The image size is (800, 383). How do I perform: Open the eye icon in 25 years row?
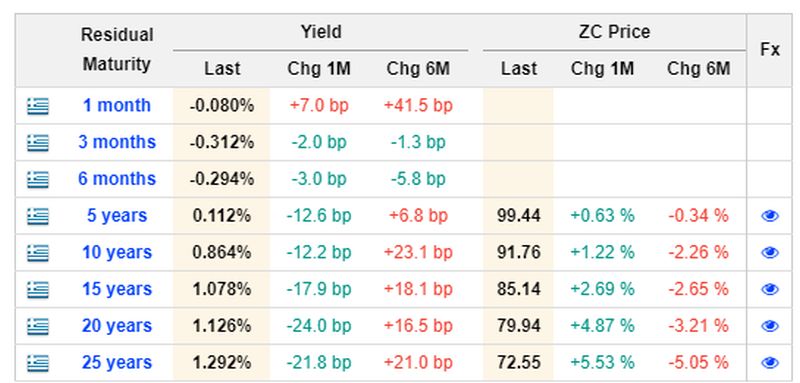(769, 363)
